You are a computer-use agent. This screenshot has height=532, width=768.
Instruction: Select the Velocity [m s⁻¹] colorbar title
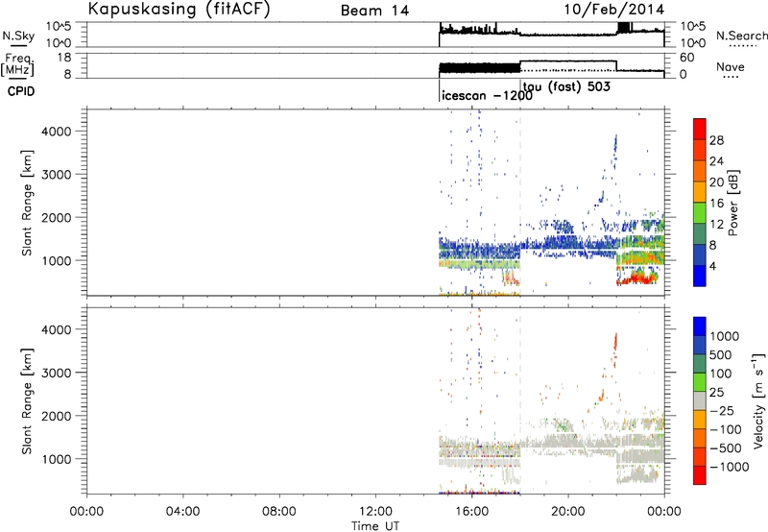tap(758, 400)
